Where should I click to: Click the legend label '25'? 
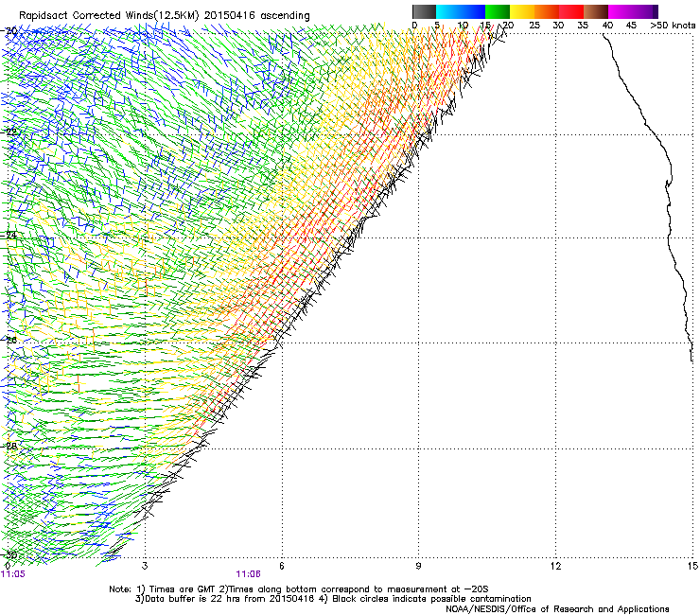click(534, 26)
